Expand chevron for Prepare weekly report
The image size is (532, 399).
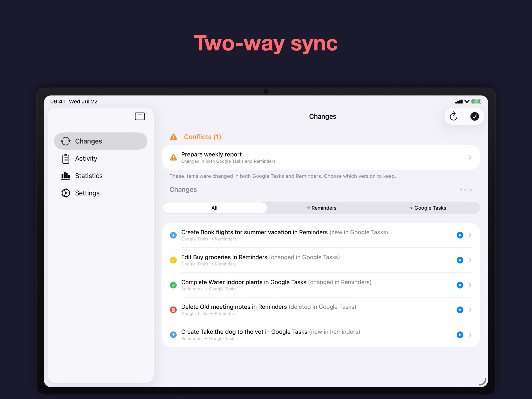click(470, 157)
